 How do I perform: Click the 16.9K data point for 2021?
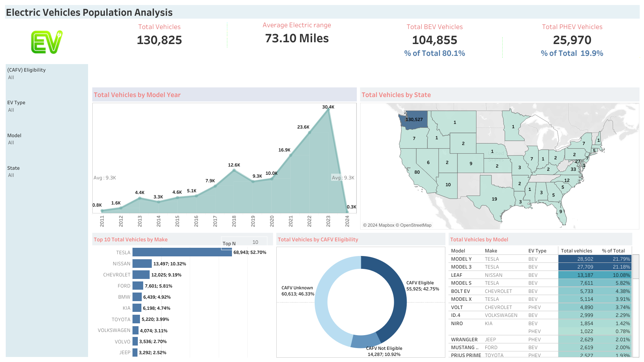291,155
